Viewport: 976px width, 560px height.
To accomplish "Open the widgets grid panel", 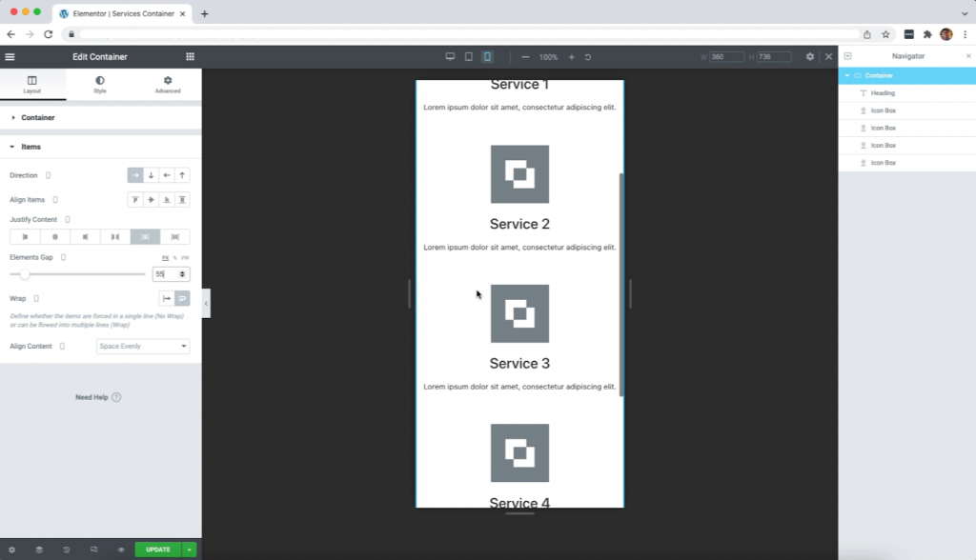I will (x=190, y=57).
